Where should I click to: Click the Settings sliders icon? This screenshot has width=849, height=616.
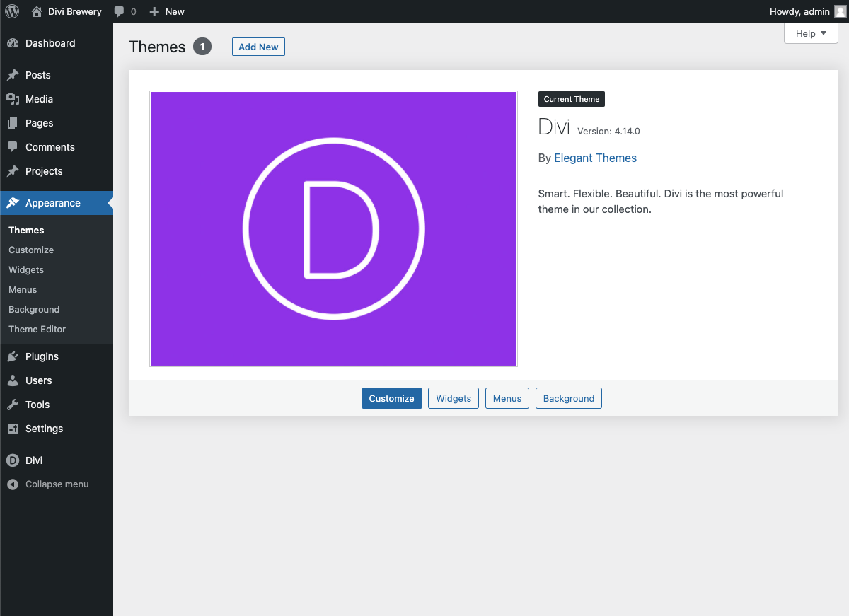click(x=13, y=429)
